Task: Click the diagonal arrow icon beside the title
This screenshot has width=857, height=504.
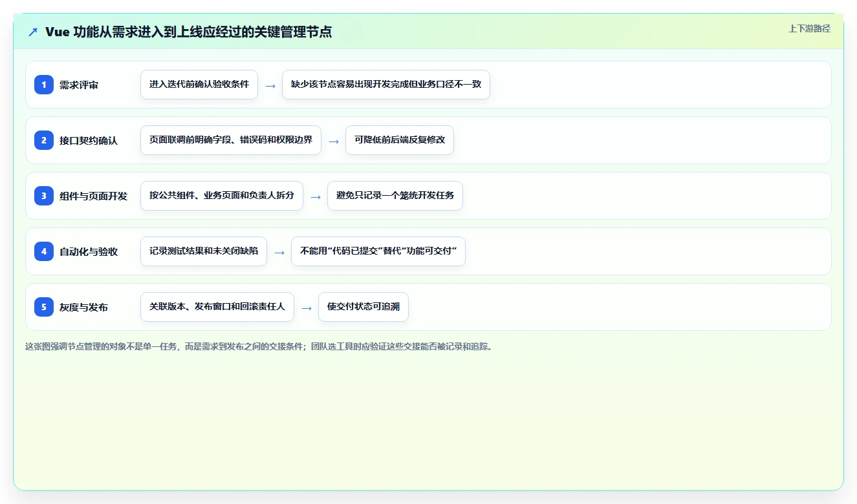Action: tap(33, 32)
